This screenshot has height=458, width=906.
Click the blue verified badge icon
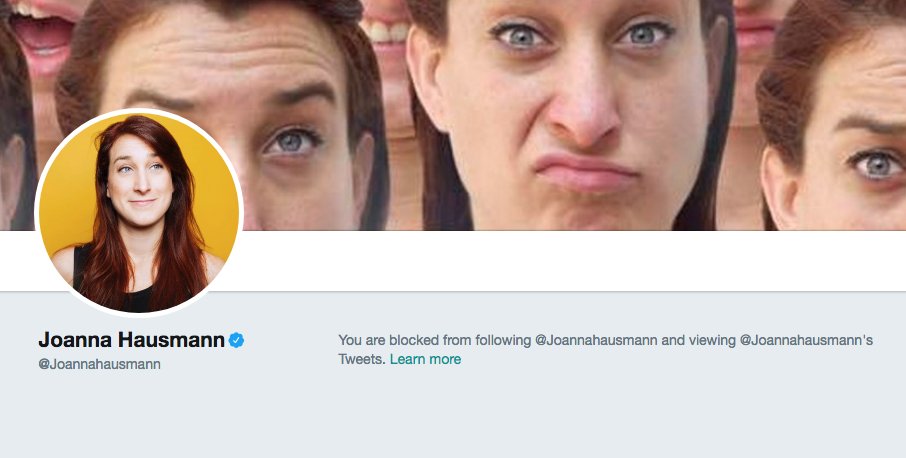click(x=237, y=341)
